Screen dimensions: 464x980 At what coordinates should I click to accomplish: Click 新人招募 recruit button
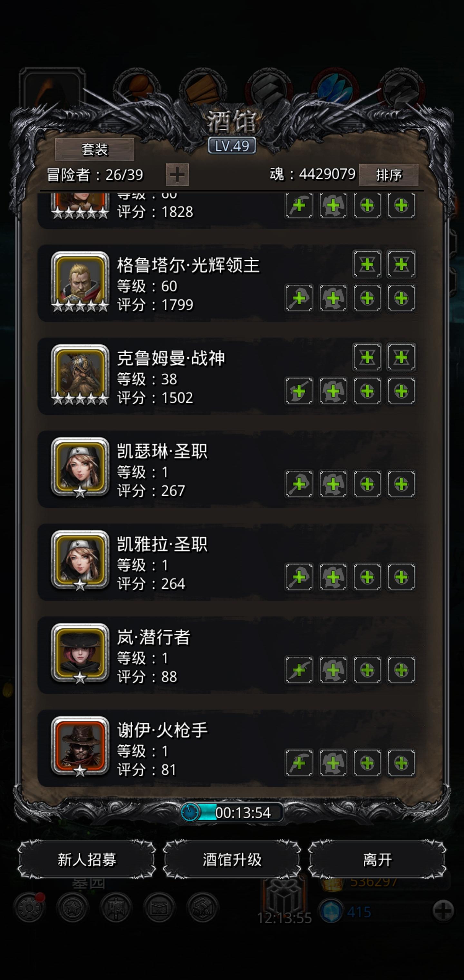(87, 860)
